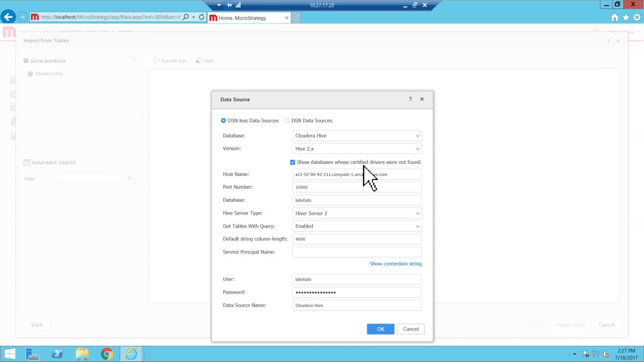Select DSN-less Data Sources radio button
The height and width of the screenshot is (362, 644).
click(x=223, y=121)
